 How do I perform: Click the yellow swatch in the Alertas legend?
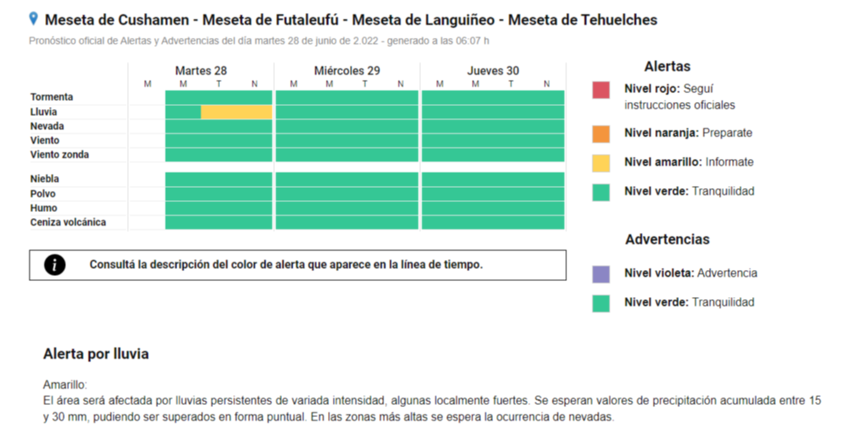[601, 163]
